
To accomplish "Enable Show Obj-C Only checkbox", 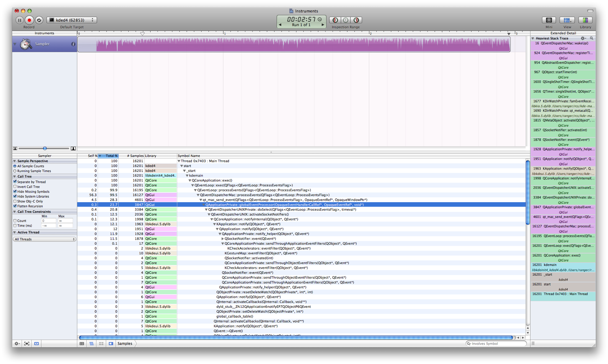I will coord(15,201).
